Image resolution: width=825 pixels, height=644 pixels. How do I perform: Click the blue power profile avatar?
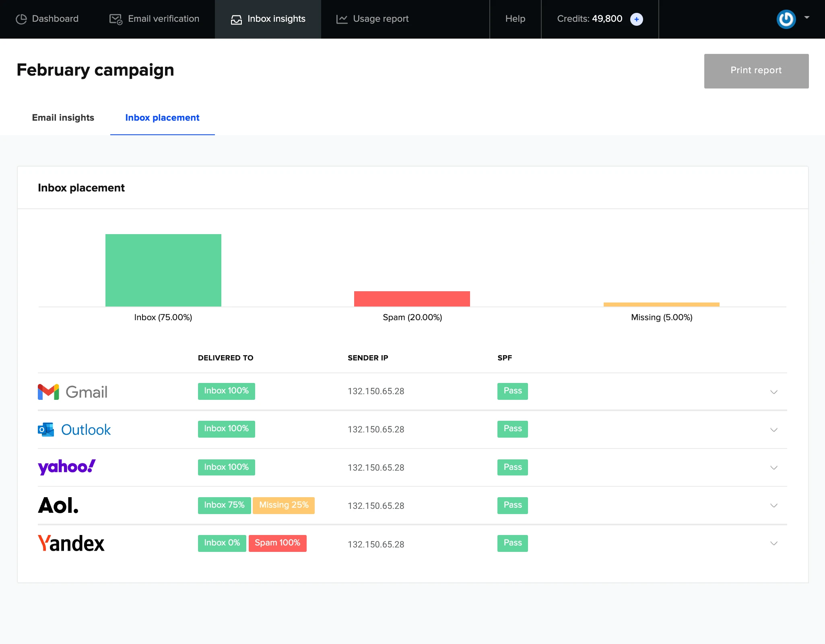pyautogui.click(x=786, y=19)
